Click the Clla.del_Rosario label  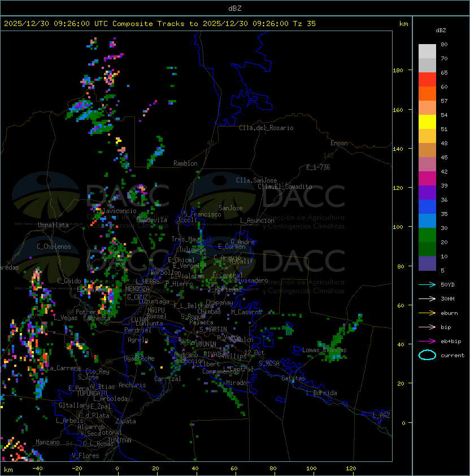pos(266,128)
